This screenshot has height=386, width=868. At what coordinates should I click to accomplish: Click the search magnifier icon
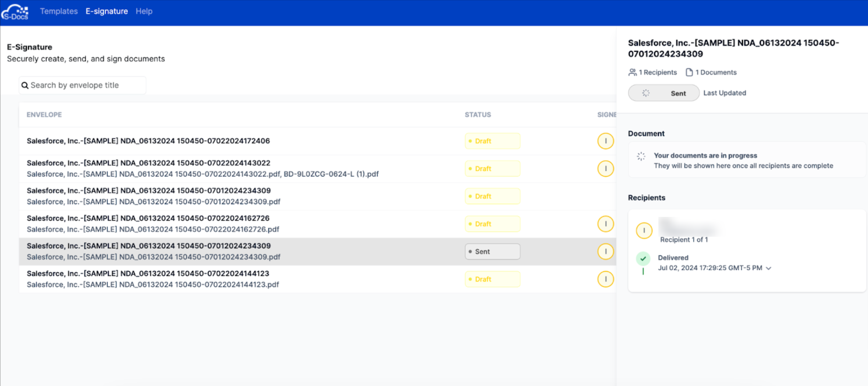click(x=25, y=85)
